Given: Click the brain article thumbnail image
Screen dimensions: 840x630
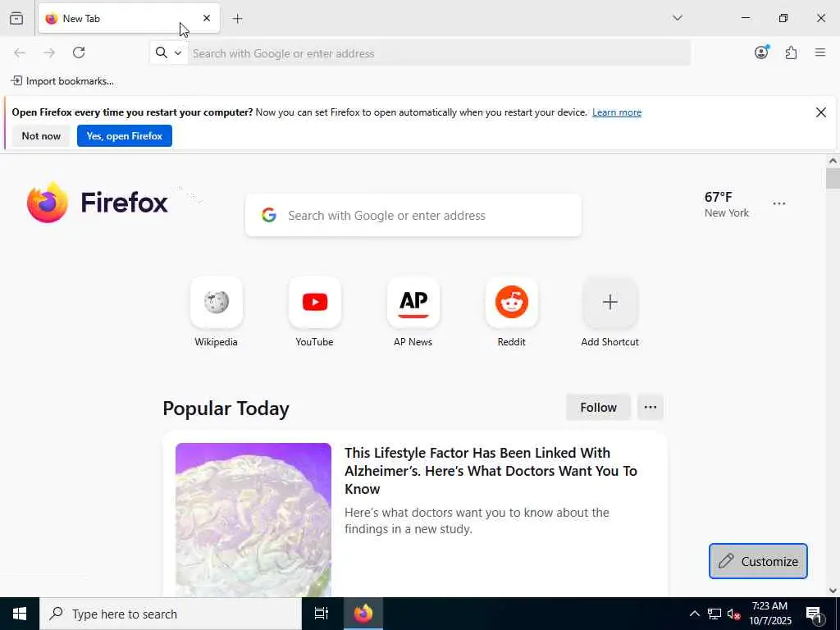Looking at the screenshot, I should point(253,519).
